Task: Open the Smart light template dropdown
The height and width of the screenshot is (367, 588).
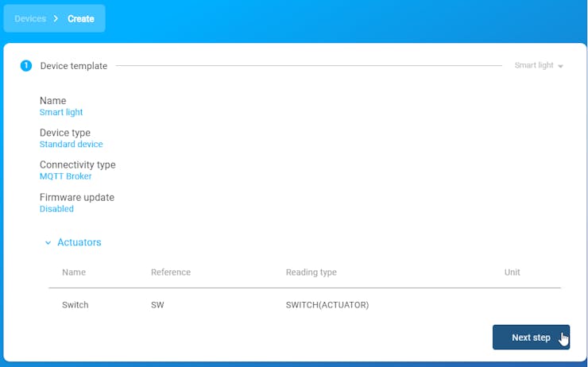Action: (539, 66)
